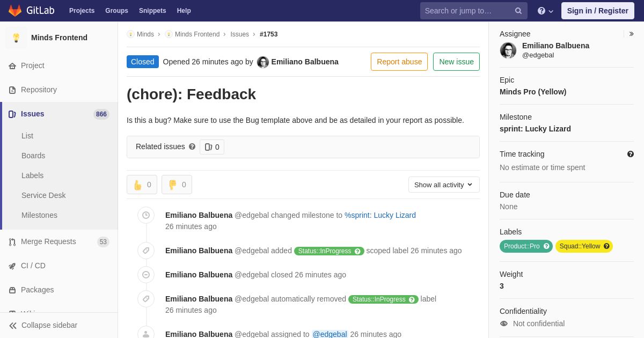Collapse the right sidebar with double chevron
The width and height of the screenshot is (644, 338).
(x=631, y=34)
